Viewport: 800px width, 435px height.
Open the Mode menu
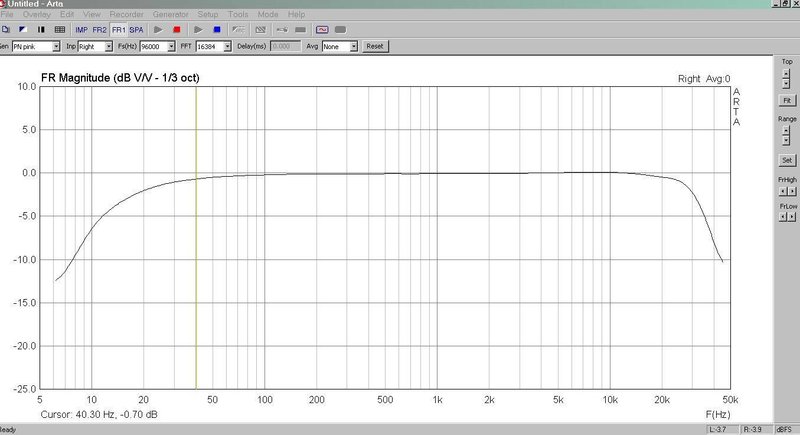tap(268, 14)
